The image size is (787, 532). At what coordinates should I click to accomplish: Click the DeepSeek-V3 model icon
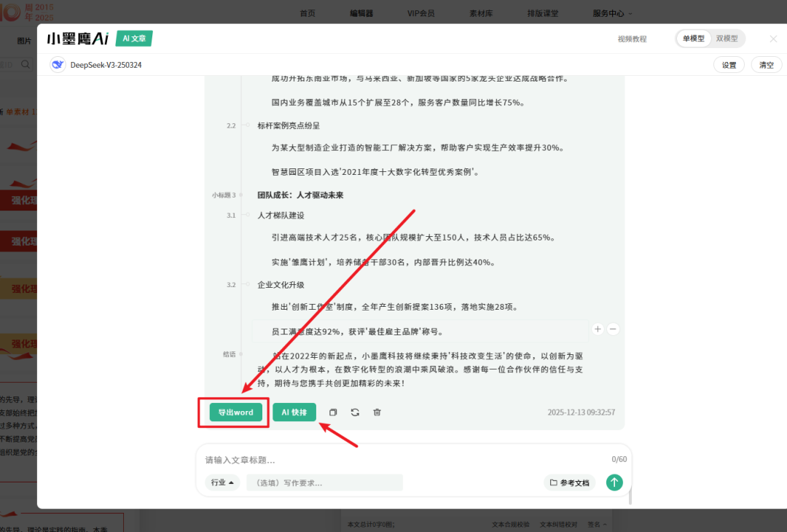click(58, 64)
